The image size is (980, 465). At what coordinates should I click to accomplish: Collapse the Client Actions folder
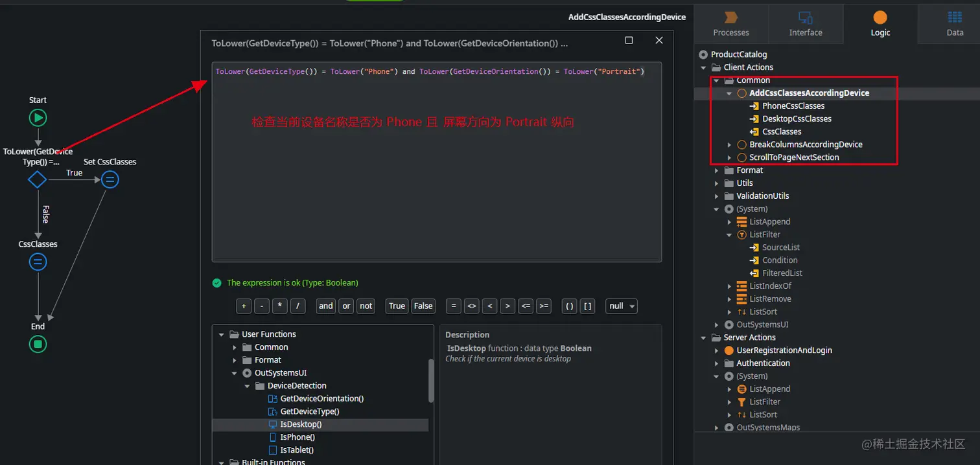click(x=703, y=67)
